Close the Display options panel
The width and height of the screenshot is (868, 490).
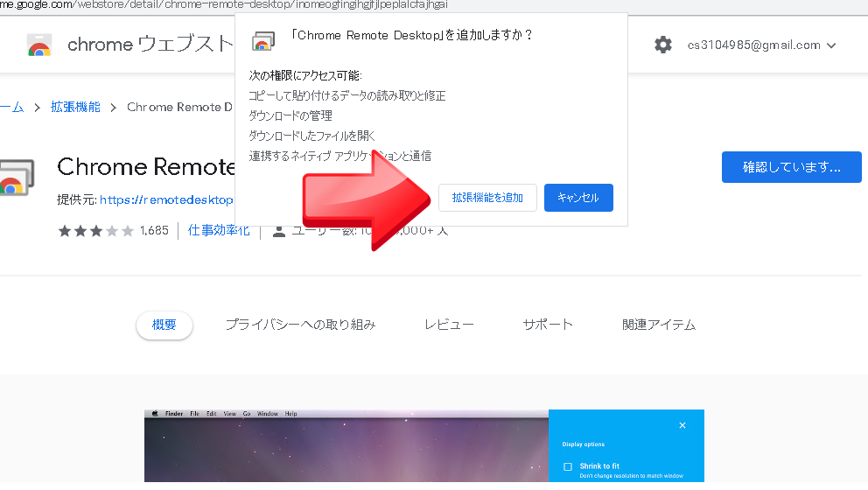pyautogui.click(x=682, y=425)
